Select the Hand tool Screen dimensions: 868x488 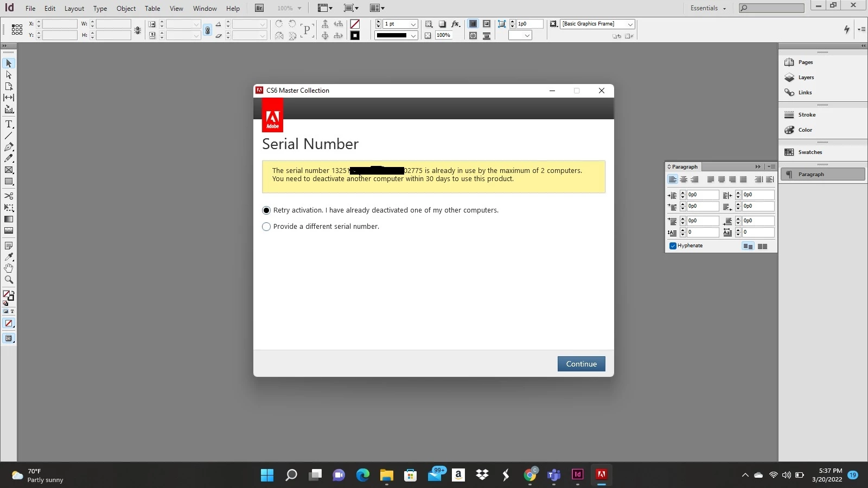(9, 268)
